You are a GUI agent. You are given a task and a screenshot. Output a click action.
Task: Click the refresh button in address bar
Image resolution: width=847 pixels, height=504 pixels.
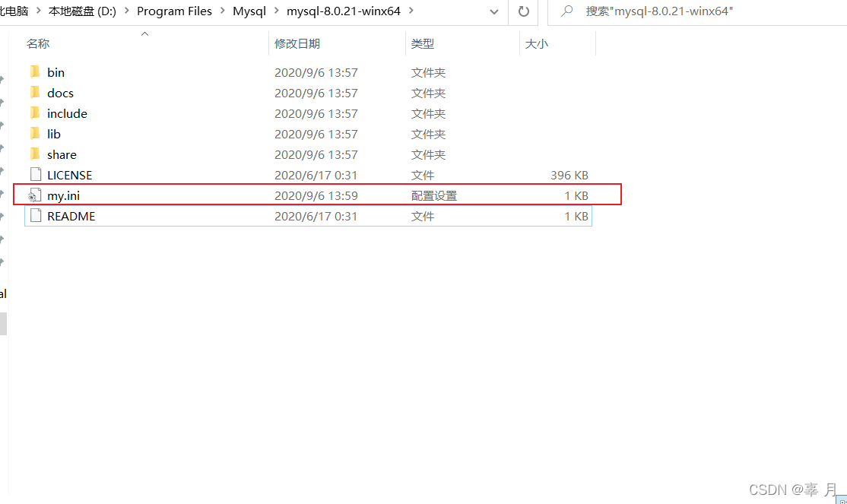point(523,11)
